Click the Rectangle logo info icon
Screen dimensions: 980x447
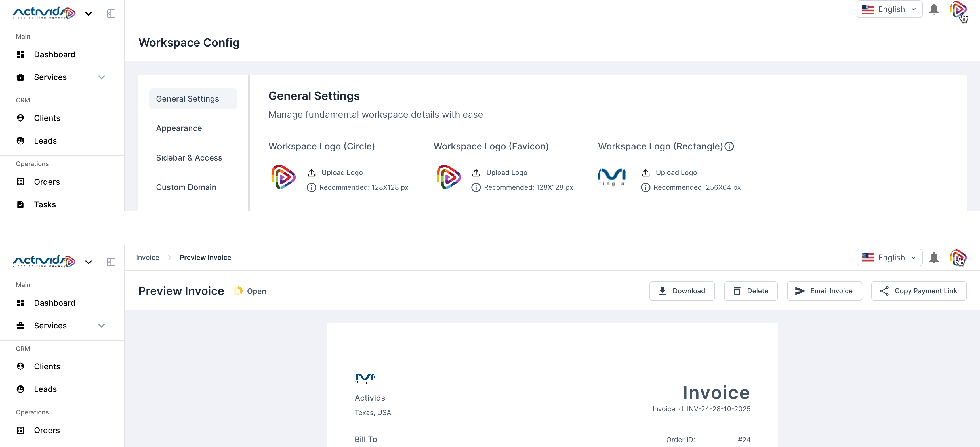(729, 146)
